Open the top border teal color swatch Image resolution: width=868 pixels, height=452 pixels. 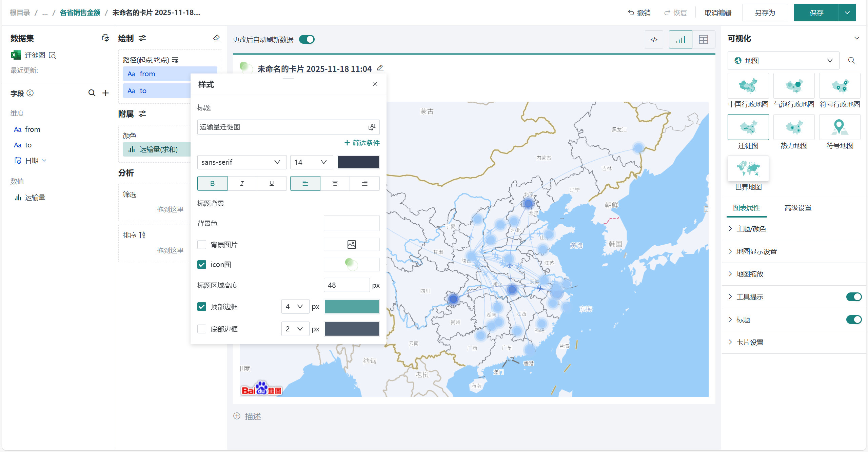pyautogui.click(x=352, y=307)
